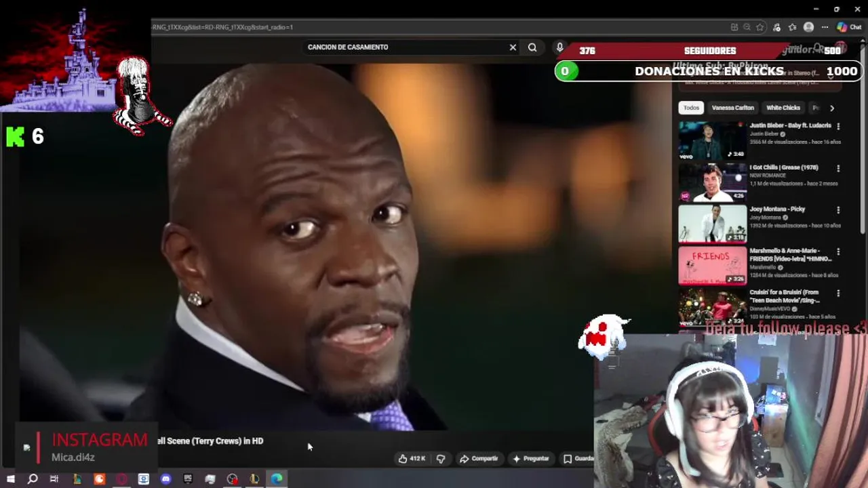Click title I Got Chills | Grease (1978)
868x488 pixels.
[784, 167]
